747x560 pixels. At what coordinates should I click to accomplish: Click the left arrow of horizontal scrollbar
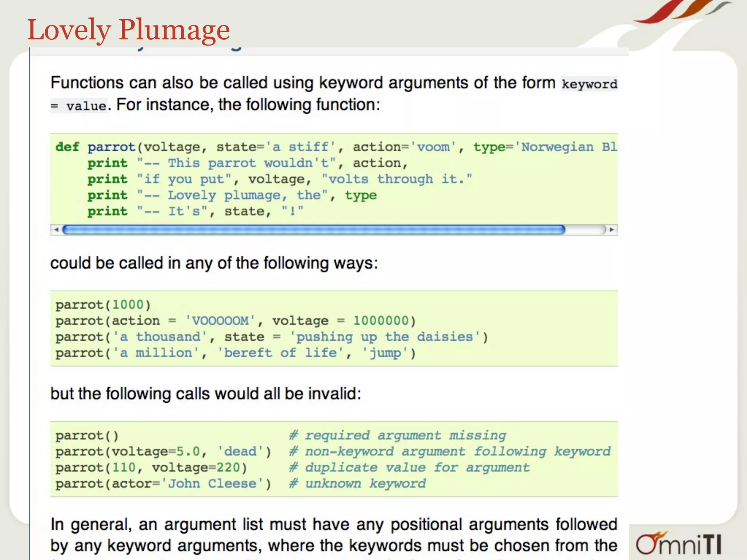coord(56,230)
